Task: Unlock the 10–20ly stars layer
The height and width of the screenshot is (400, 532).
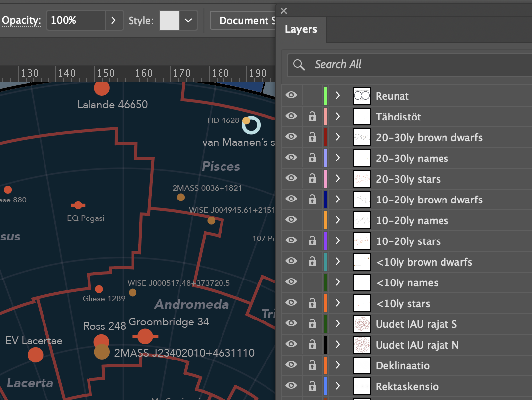Action: (x=312, y=241)
